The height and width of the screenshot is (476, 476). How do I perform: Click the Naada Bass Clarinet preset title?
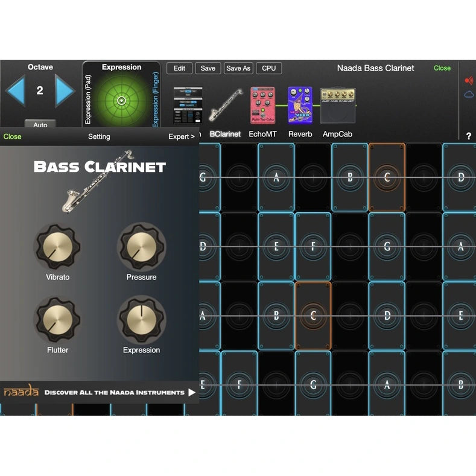pyautogui.click(x=375, y=68)
